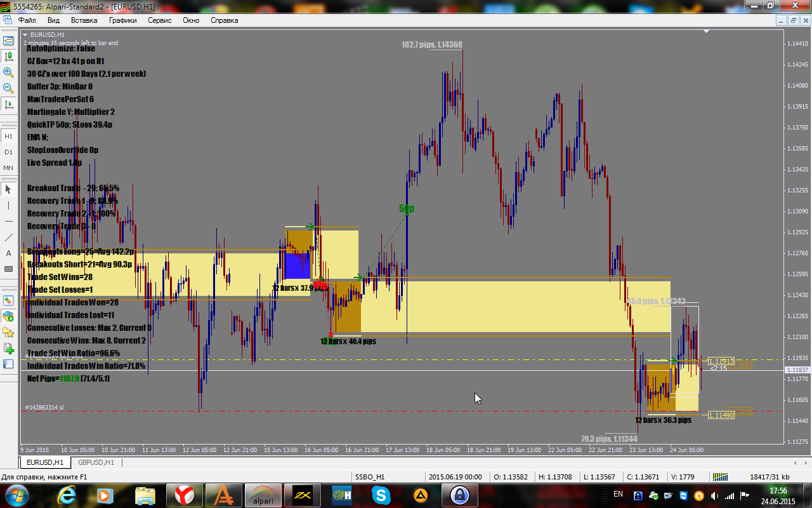Select the '12 bars x 40.4 pips' label
This screenshot has height=508, width=812.
348,341
